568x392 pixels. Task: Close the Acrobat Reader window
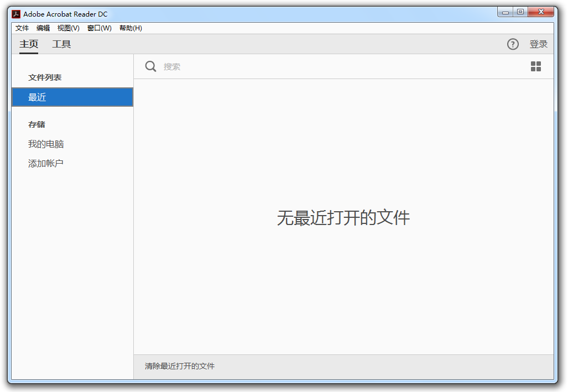click(540, 12)
